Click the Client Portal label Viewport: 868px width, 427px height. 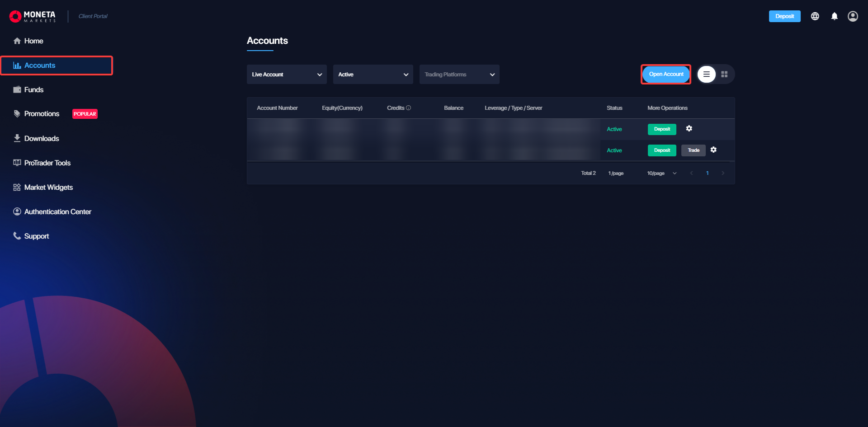pyautogui.click(x=93, y=16)
